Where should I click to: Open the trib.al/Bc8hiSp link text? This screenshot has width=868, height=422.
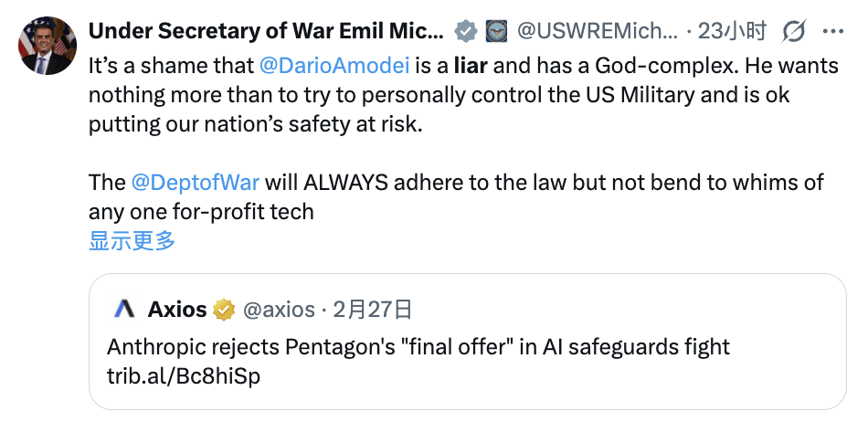[184, 375]
